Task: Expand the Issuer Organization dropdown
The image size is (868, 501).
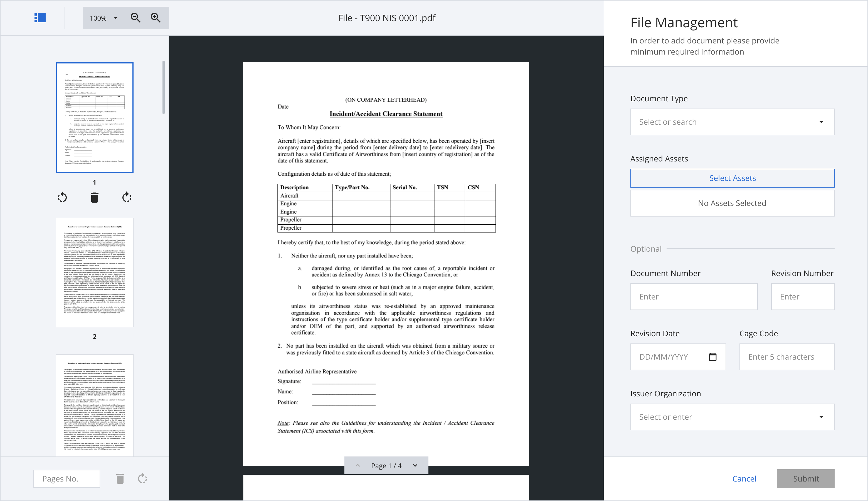Action: [x=732, y=416]
